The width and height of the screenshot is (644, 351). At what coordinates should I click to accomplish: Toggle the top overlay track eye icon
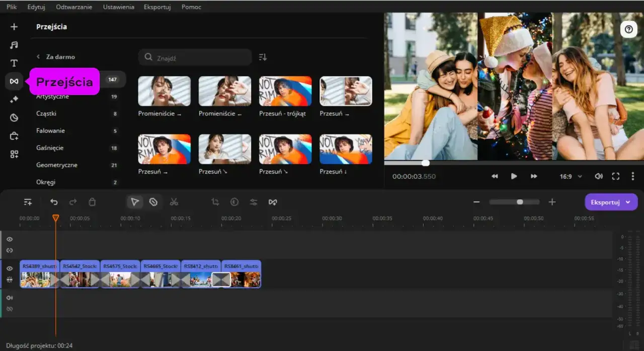[10, 239]
